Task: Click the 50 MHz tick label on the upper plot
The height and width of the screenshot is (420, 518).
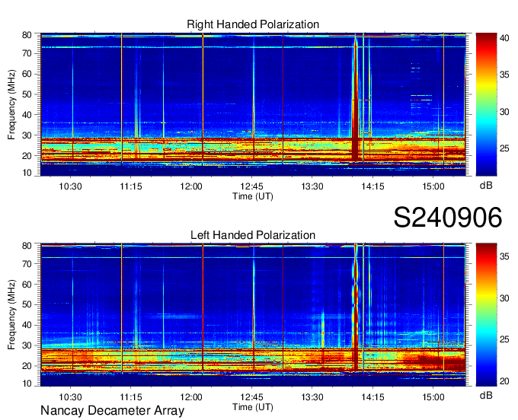Action: 27,94
